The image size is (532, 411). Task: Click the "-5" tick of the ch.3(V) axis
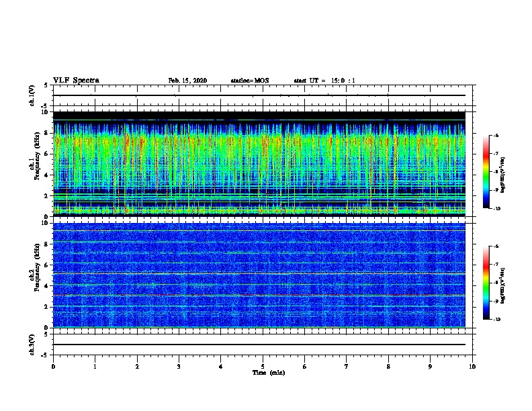click(x=46, y=355)
